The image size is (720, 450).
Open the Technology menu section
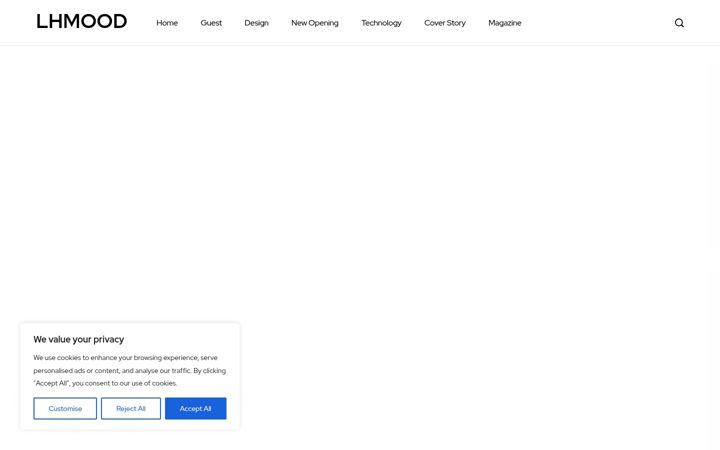pos(381,23)
